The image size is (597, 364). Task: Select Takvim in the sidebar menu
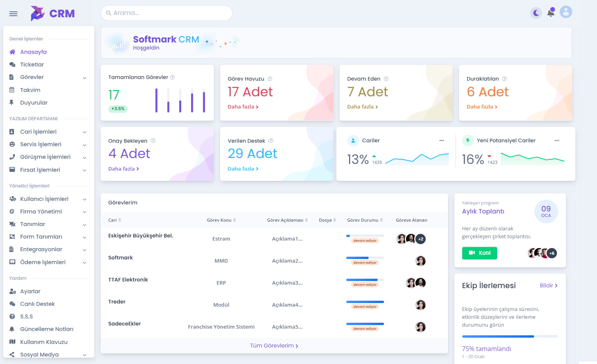30,90
